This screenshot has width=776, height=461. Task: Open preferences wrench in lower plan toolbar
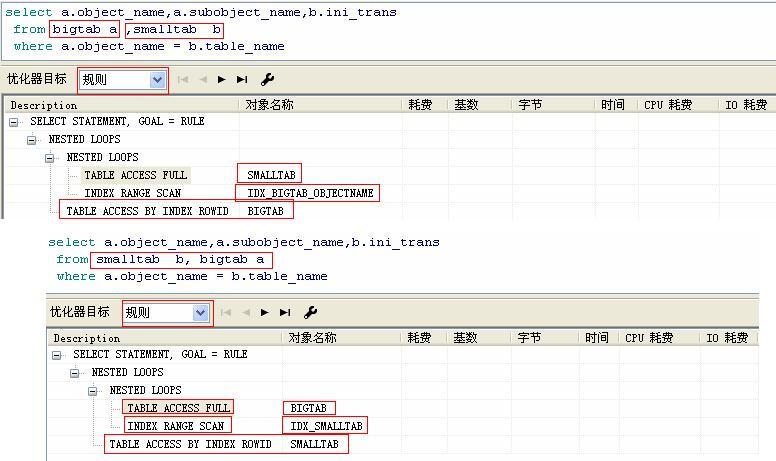(310, 312)
